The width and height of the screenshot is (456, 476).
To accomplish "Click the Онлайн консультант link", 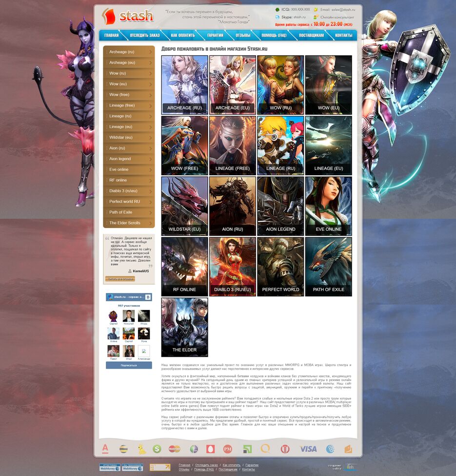I will pyautogui.click(x=337, y=17).
